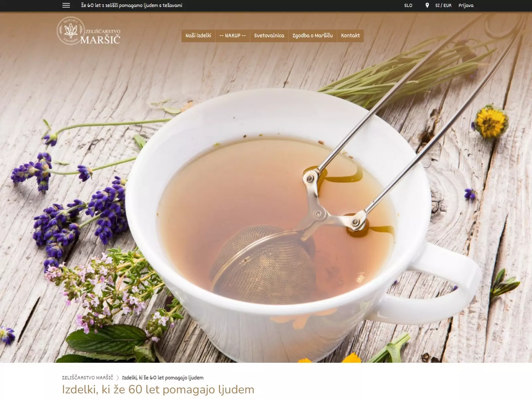Open the Naši izdelki menu item

click(198, 36)
